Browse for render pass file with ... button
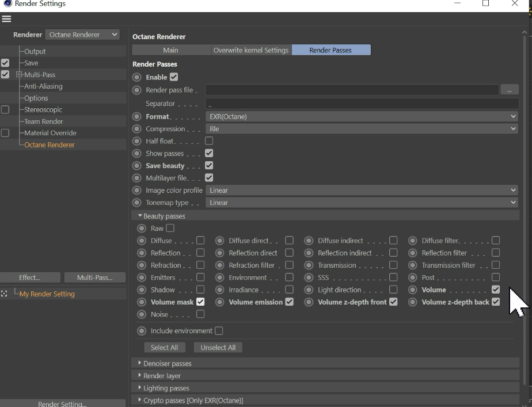This screenshot has width=532, height=407. (x=510, y=90)
